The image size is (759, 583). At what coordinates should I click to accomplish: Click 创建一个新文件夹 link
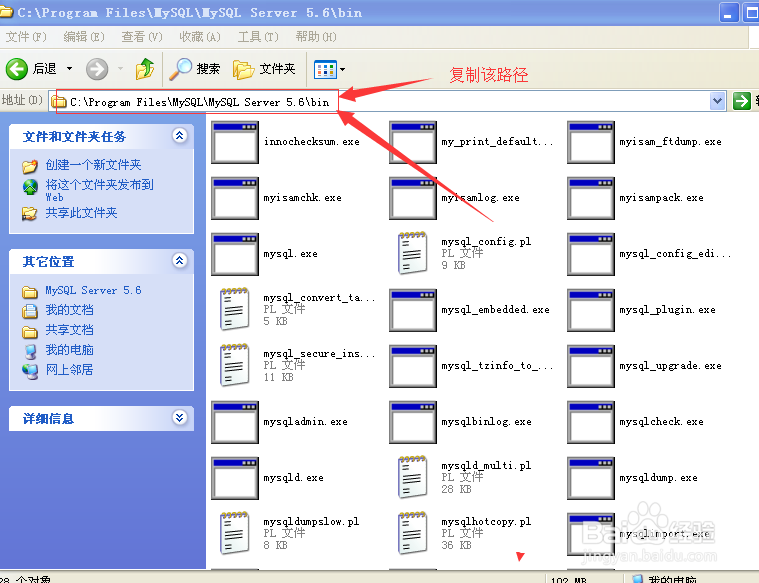pos(93,165)
